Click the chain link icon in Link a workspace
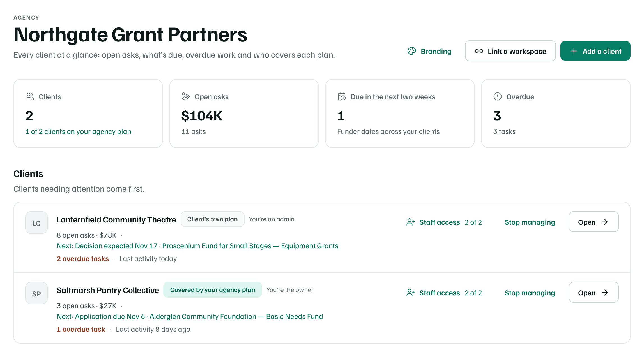The image size is (644, 357). [x=479, y=51]
